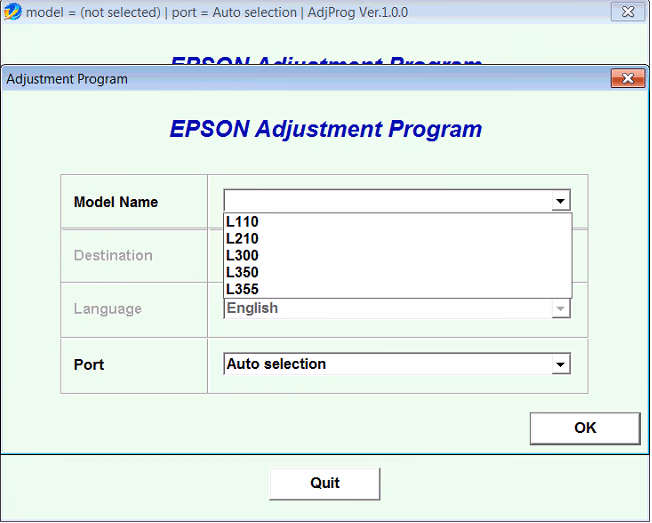The height and width of the screenshot is (523, 652).
Task: Choose L355 model option
Action: tap(398, 289)
